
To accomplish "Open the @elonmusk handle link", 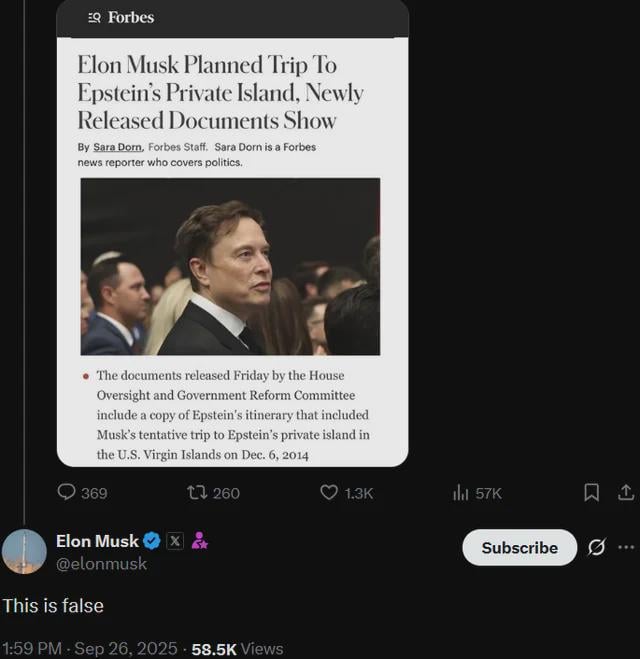I will [x=101, y=564].
